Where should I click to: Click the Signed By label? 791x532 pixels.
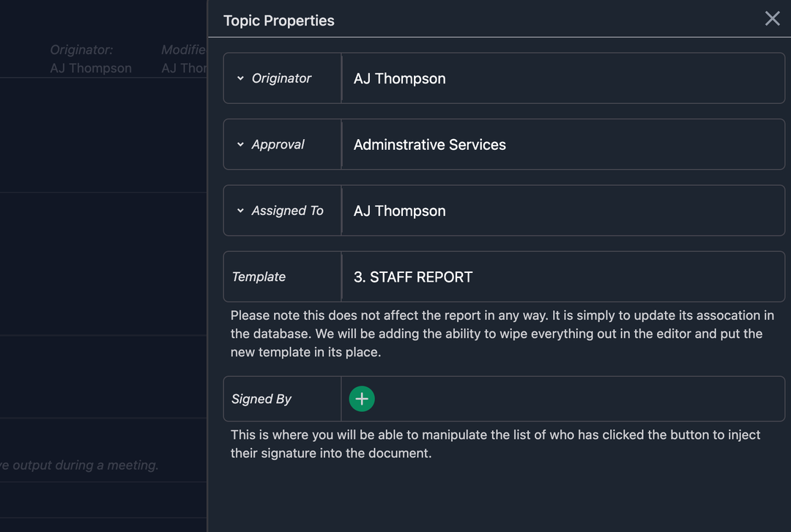[x=261, y=399]
